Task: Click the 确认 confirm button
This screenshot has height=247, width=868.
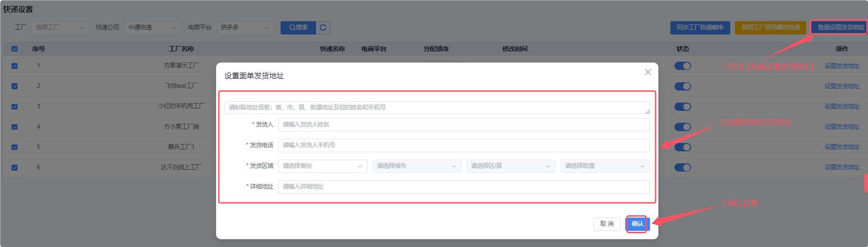Action: (x=638, y=224)
